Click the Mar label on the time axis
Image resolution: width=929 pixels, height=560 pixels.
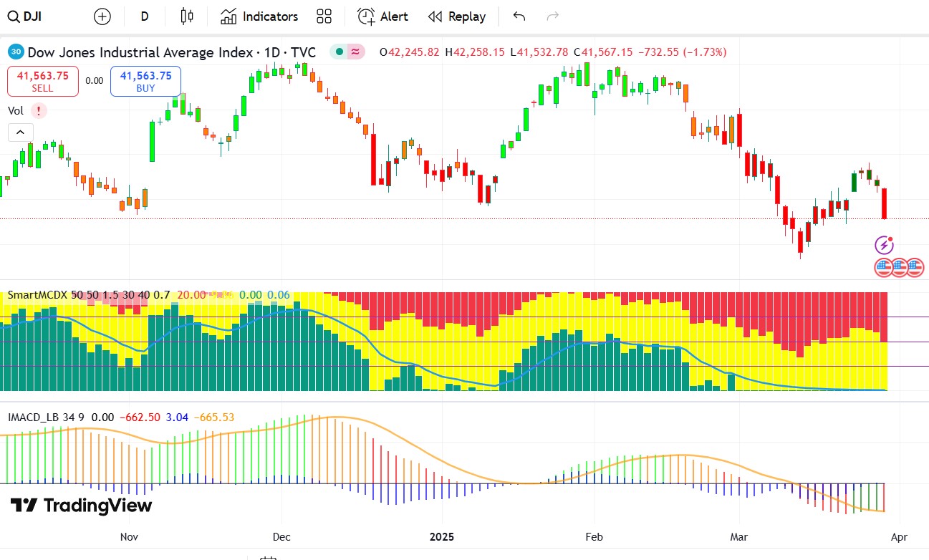738,536
